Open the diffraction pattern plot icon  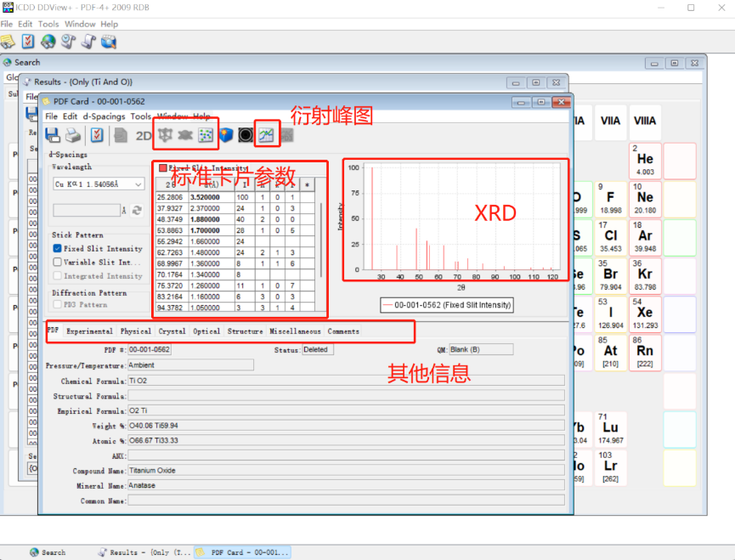click(x=265, y=134)
